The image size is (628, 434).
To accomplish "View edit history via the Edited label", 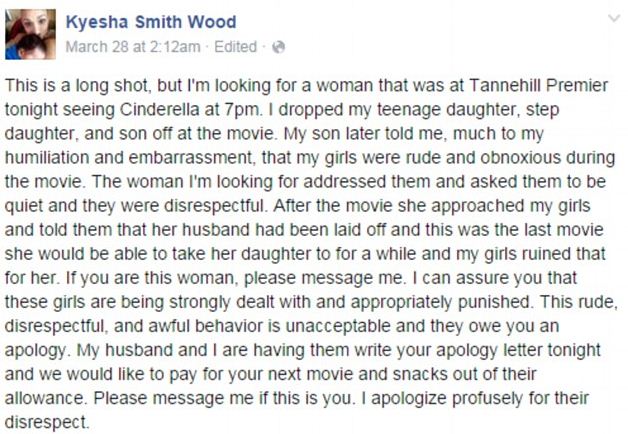I will [x=236, y=47].
